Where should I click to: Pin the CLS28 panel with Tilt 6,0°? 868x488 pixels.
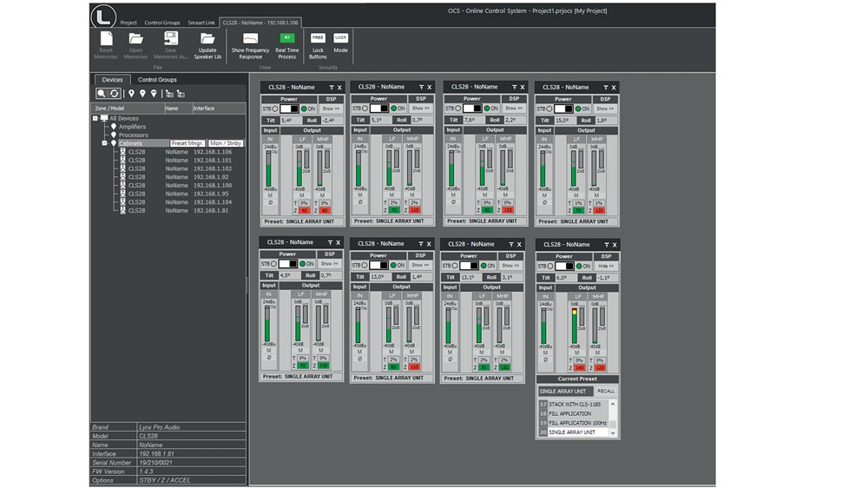[x=607, y=245]
